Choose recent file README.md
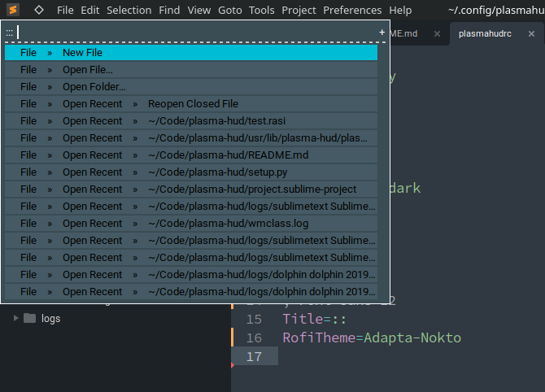The height and width of the screenshot is (392, 545). (191, 155)
